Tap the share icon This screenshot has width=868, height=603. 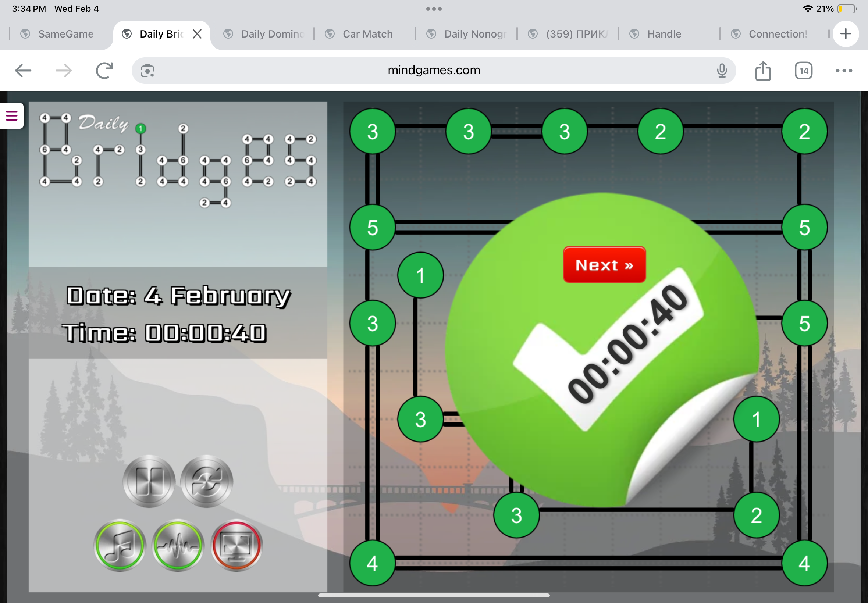pyautogui.click(x=763, y=71)
